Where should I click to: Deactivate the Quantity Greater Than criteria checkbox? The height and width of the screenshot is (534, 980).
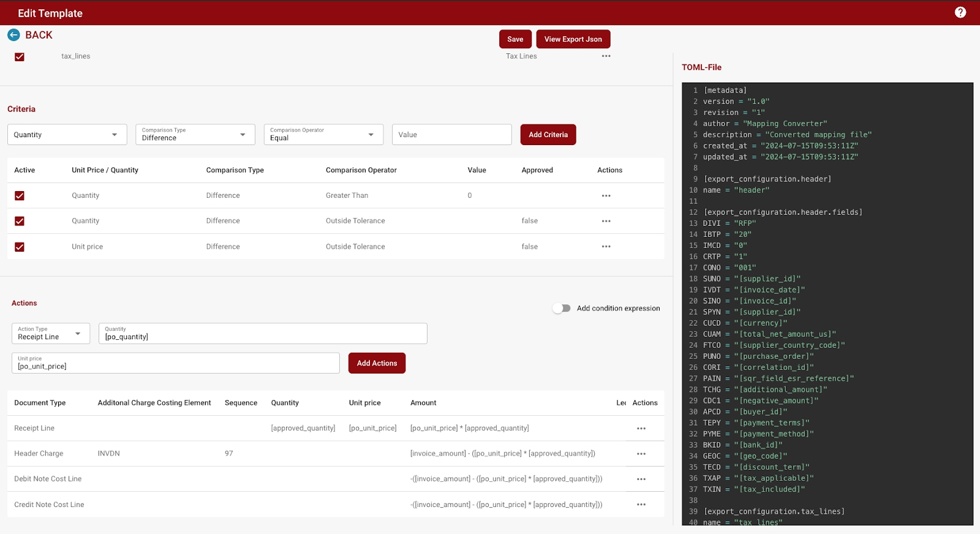coord(20,196)
